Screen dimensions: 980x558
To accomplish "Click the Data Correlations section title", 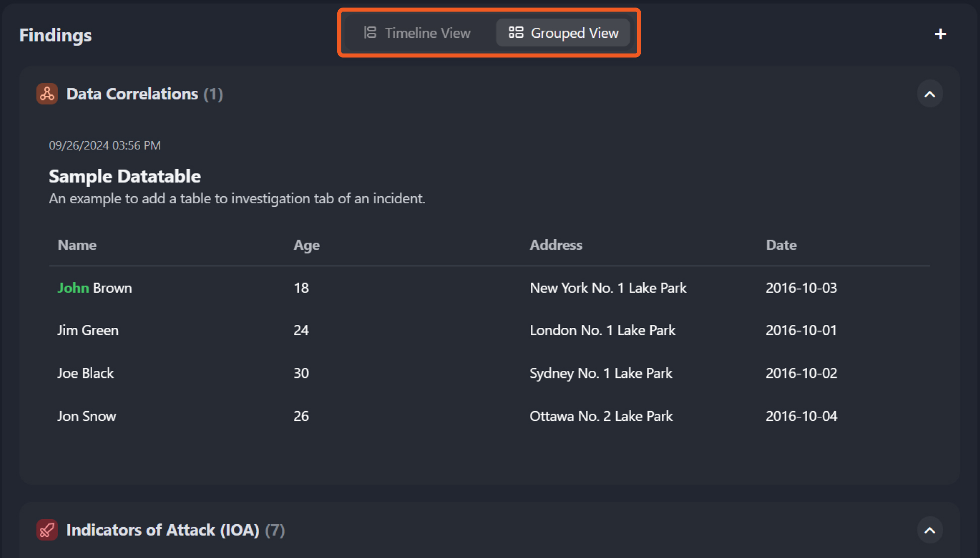I will (x=132, y=94).
